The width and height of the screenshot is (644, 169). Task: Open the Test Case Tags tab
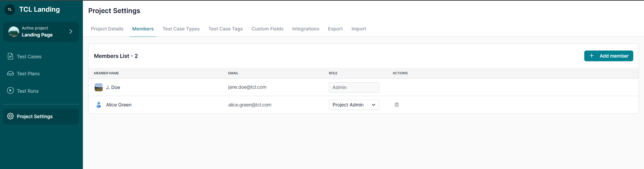tap(226, 29)
